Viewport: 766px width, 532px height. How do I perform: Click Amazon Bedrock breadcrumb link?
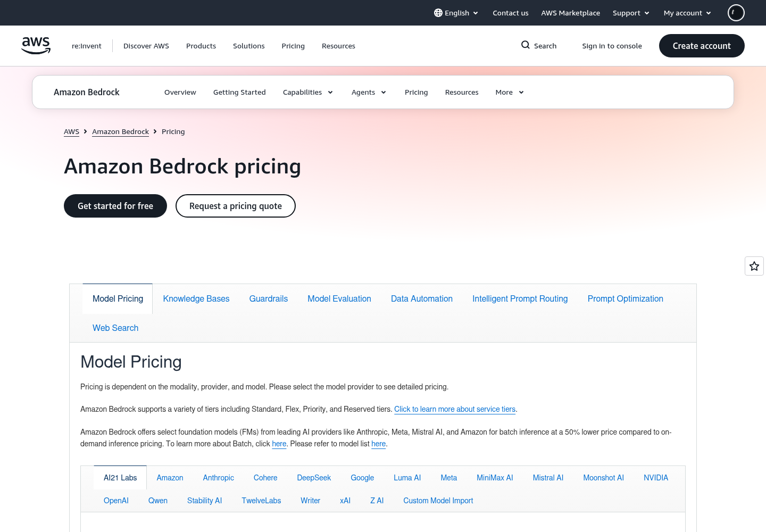120,131
